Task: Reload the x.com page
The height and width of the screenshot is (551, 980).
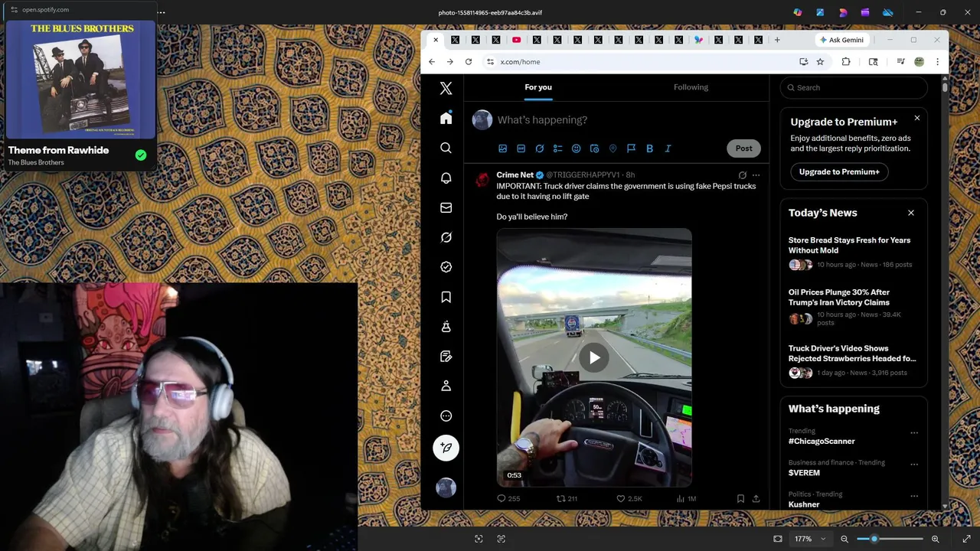Action: coord(469,62)
